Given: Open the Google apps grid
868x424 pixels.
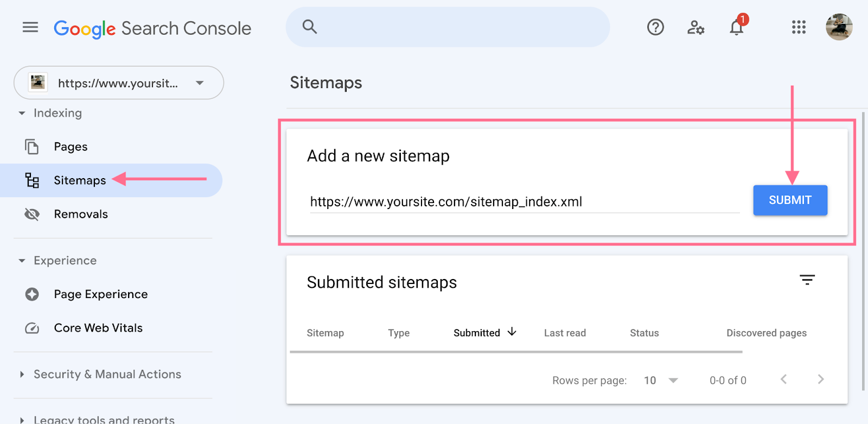Looking at the screenshot, I should click(799, 27).
